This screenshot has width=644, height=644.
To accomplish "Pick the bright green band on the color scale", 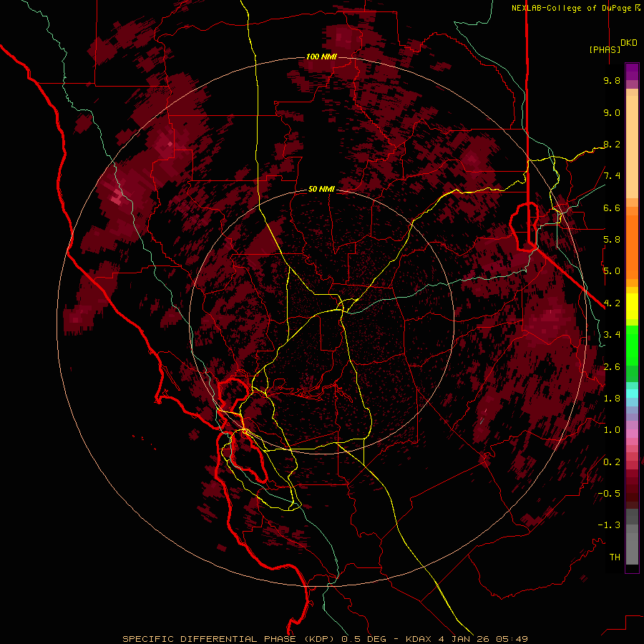I will coord(632,344).
